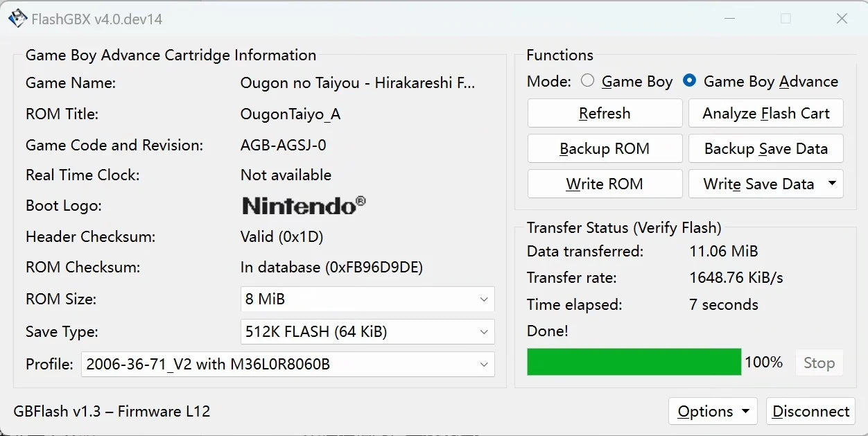Click Disconnect to release the cartridge device
The height and width of the screenshot is (436, 868).
coord(810,410)
